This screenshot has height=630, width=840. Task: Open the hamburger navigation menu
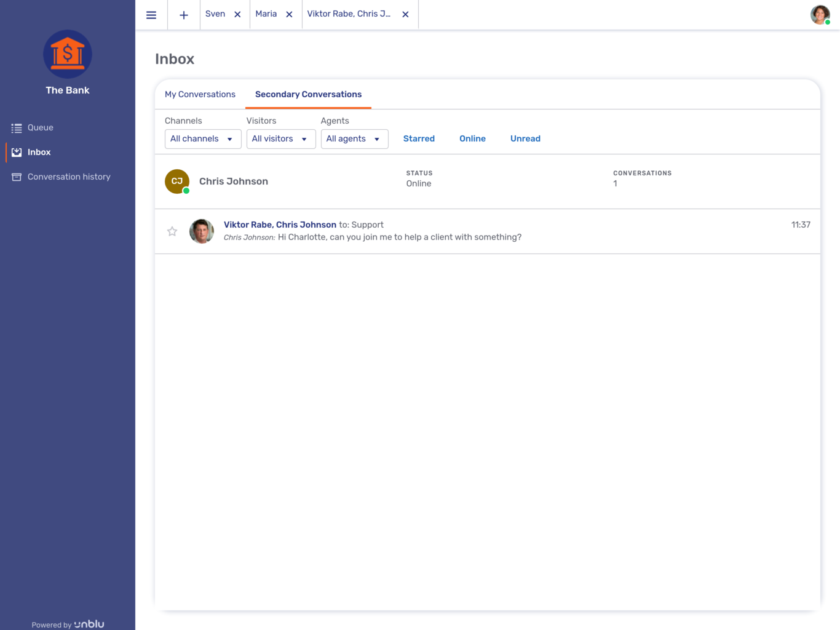pyautogui.click(x=151, y=14)
